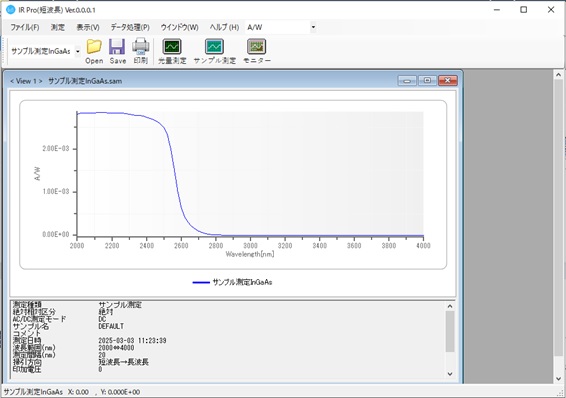
Task: Click the 4000 x-axis tick label
Action: click(423, 246)
